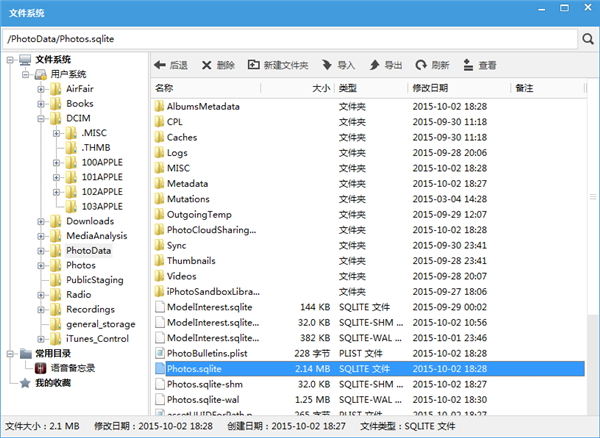Screen dimensions: 600x438
Task: Sort by the 类型 column header
Action: 371,88
